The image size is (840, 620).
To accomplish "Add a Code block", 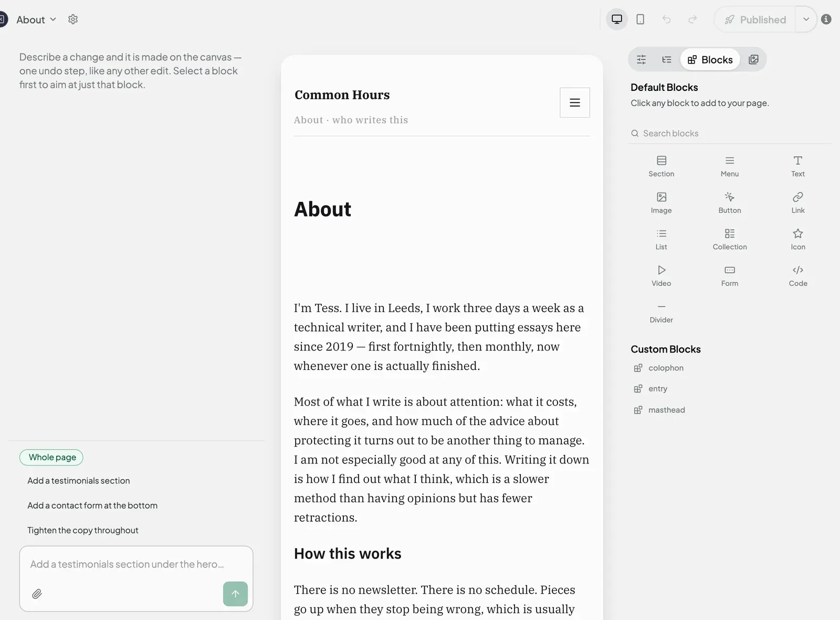I will tap(798, 276).
